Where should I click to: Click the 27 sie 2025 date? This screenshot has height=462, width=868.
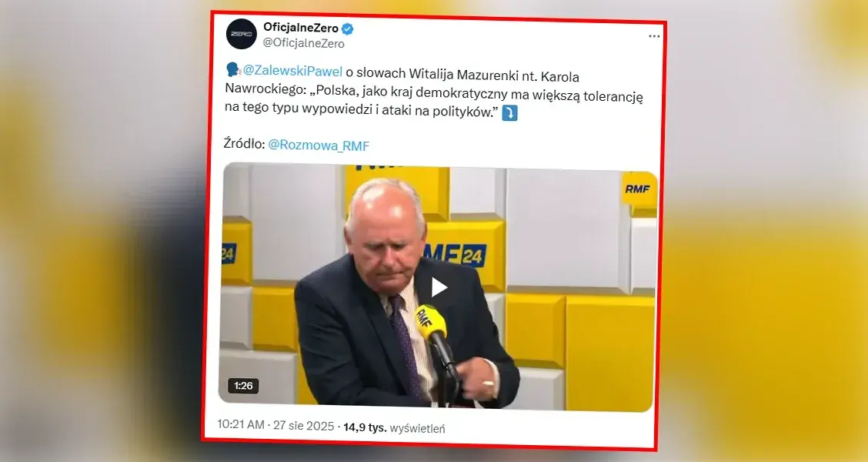[304, 426]
